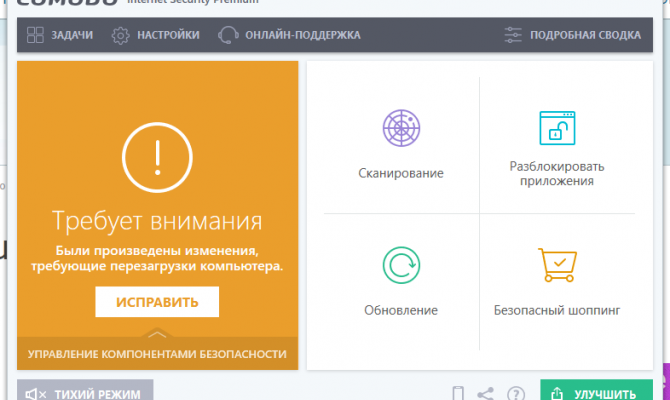
Task: Click the Требует внимания heading
Action: tap(157, 221)
